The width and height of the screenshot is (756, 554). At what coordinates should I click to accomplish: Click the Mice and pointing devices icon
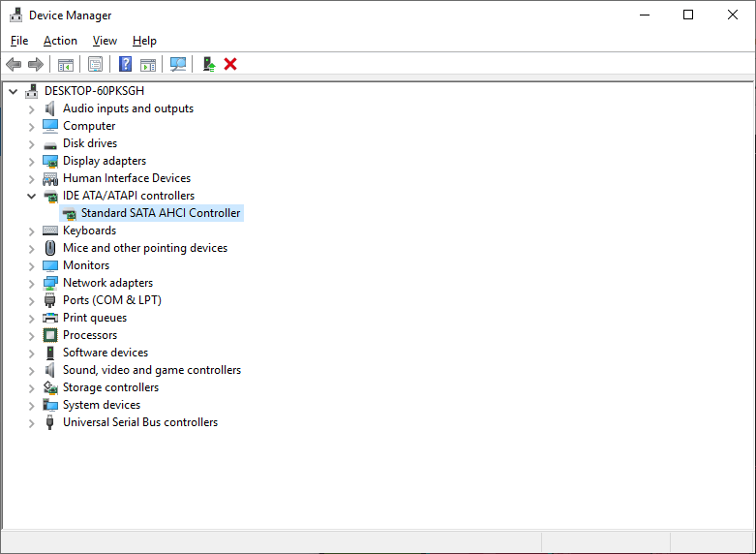pyautogui.click(x=50, y=248)
